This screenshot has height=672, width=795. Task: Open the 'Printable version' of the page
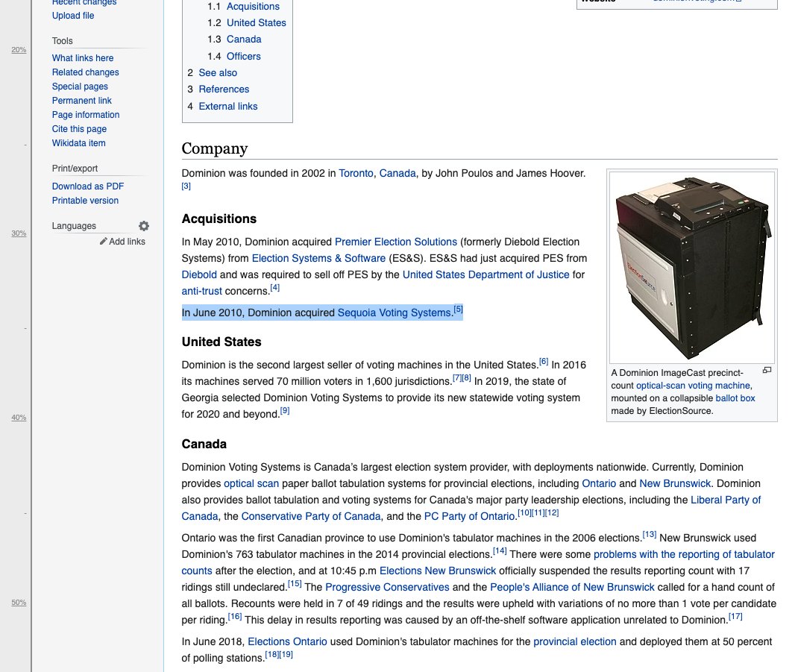pyautogui.click(x=84, y=200)
